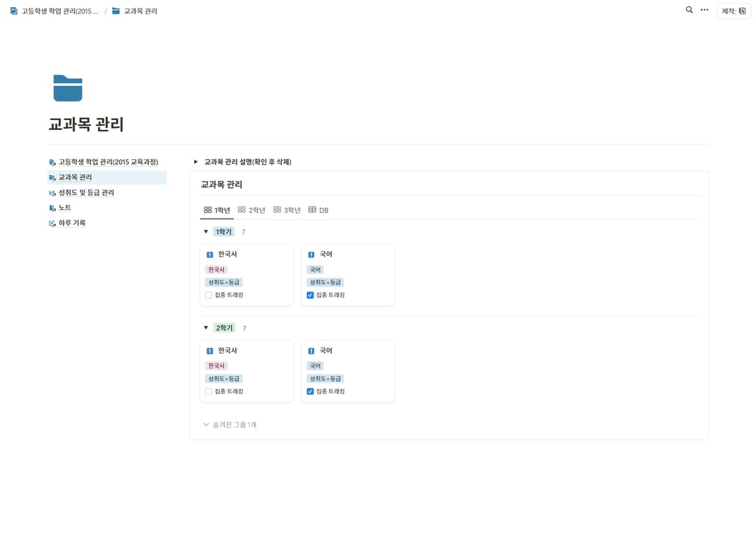The height and width of the screenshot is (549, 756).
Task: Click page icon of 1학기 국어 card
Action: [311, 254]
